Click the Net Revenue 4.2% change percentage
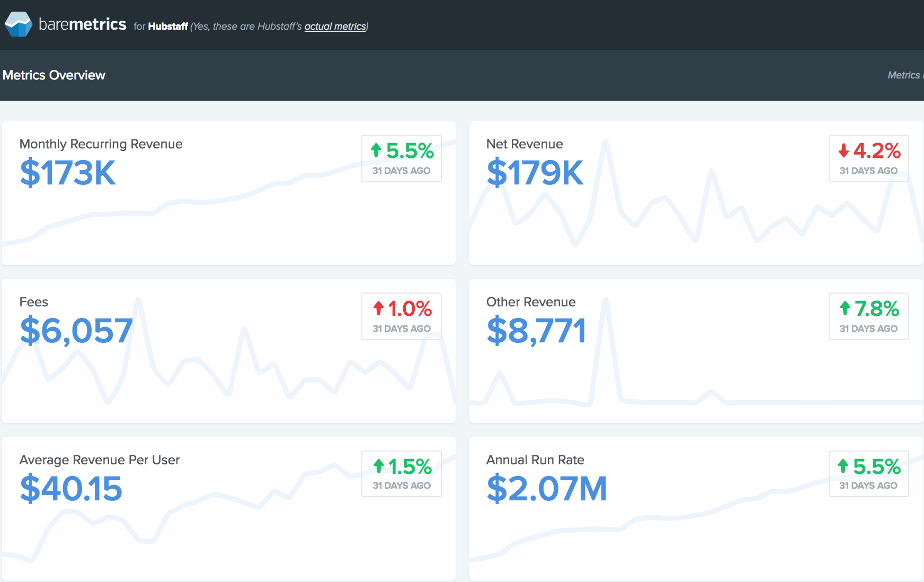The image size is (924, 582). click(877, 151)
